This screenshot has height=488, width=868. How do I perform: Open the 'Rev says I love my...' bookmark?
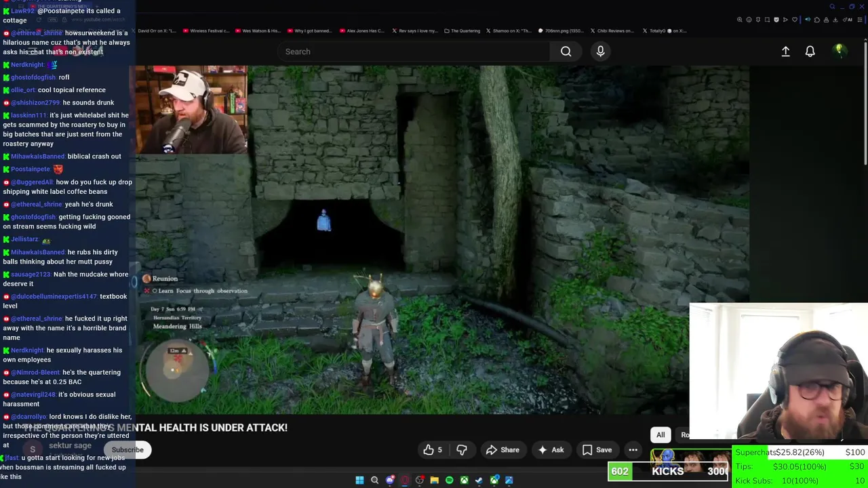click(414, 30)
